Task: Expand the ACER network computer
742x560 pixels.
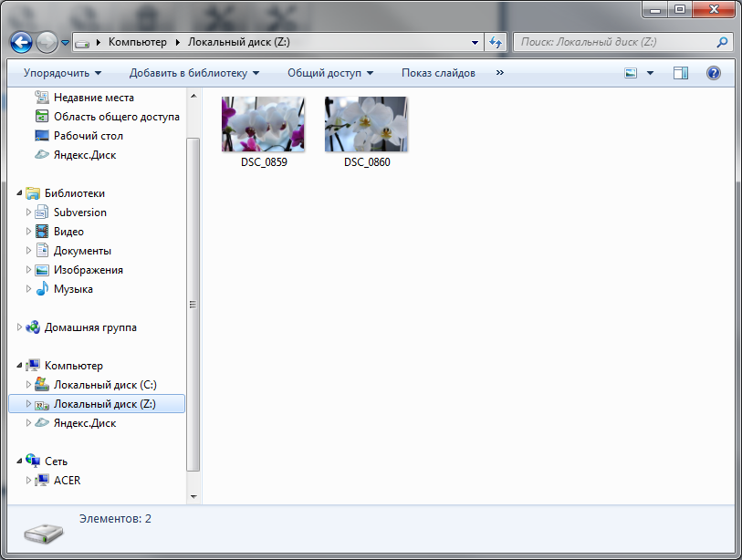Action: (x=28, y=480)
